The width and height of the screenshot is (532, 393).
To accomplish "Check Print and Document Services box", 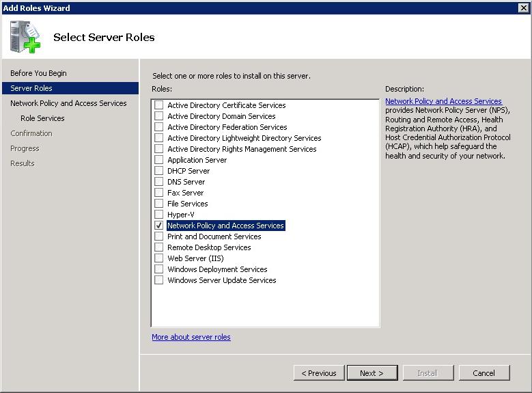I will (x=159, y=236).
